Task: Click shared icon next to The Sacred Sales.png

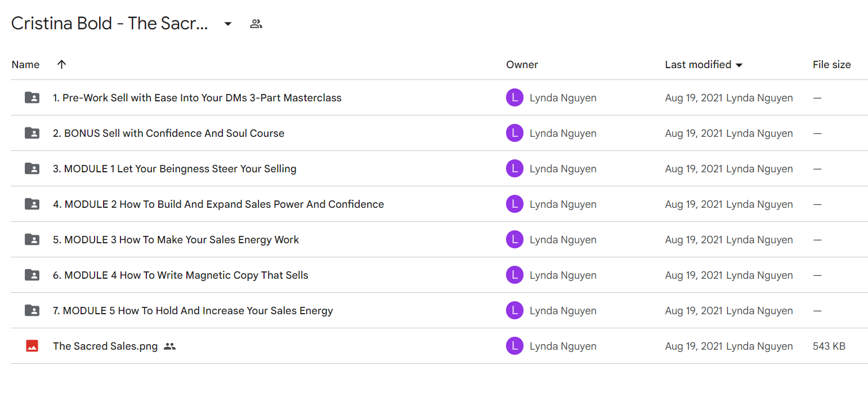Action: point(169,346)
